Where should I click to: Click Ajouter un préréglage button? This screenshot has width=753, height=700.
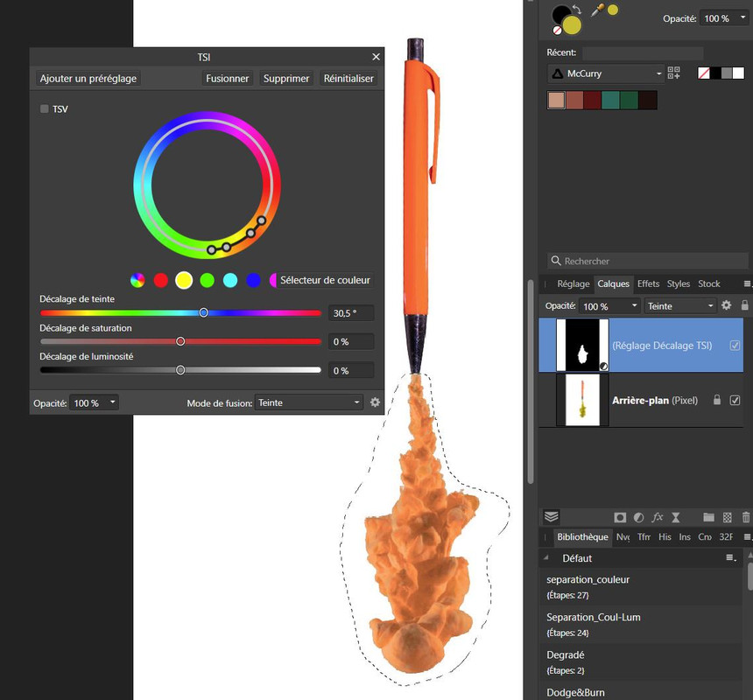(88, 78)
